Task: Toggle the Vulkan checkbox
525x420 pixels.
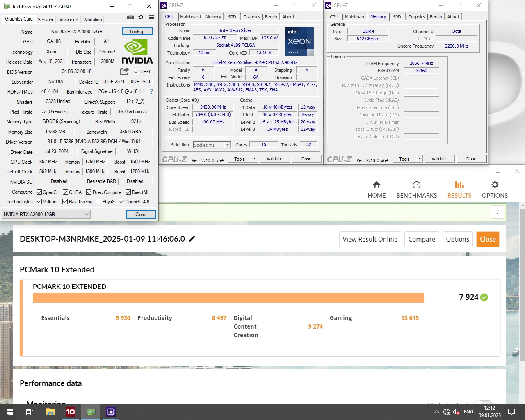Action: pyautogui.click(x=39, y=201)
